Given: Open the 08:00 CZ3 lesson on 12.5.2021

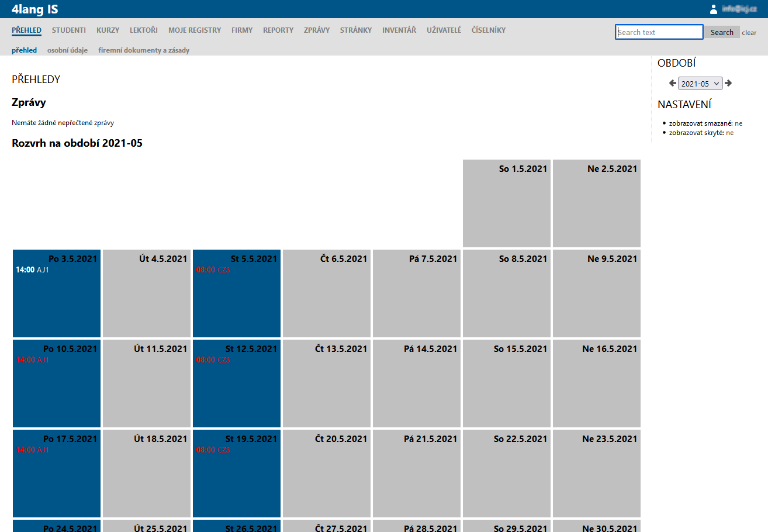Looking at the screenshot, I should pos(213,360).
